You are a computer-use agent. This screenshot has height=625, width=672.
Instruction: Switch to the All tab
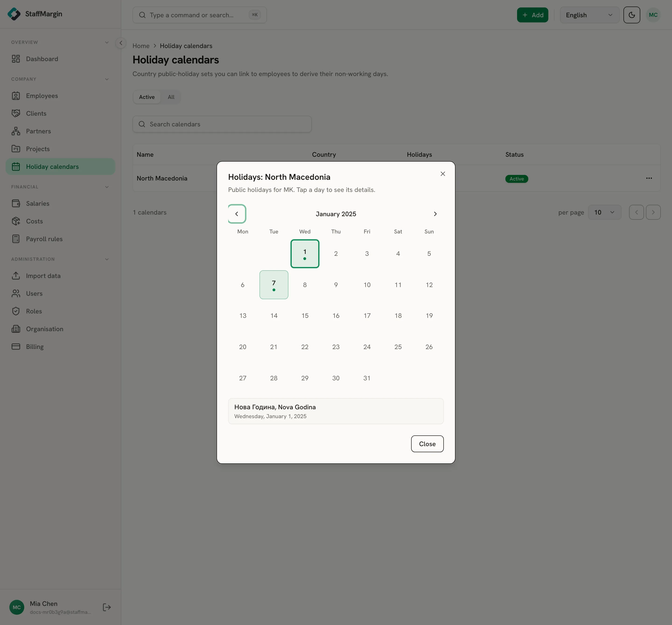click(x=171, y=97)
